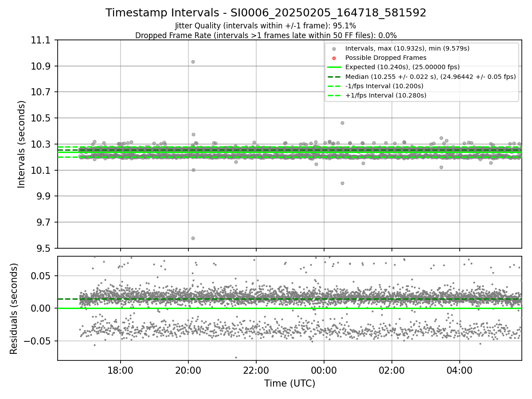Screen dimensions: 532x399
Task: Click the '04:00' x-axis tick label
Action: [459, 370]
